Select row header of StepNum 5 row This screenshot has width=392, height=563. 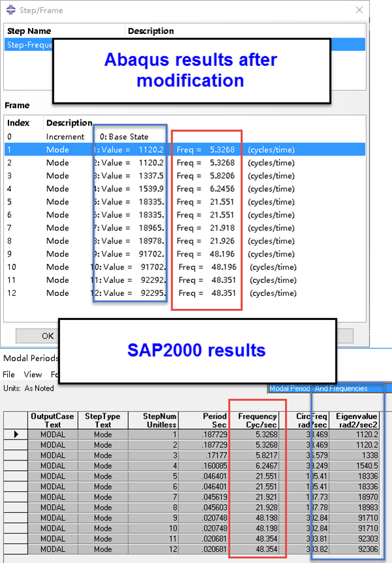(16, 476)
